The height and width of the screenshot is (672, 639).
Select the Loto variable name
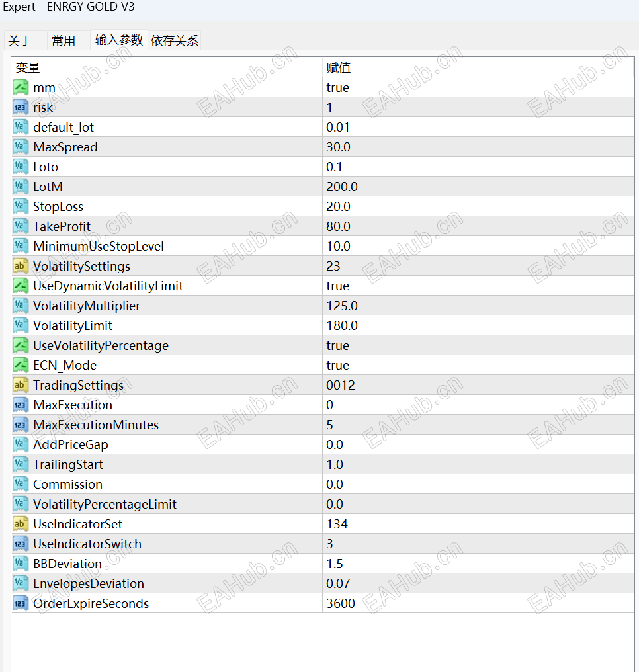(46, 167)
